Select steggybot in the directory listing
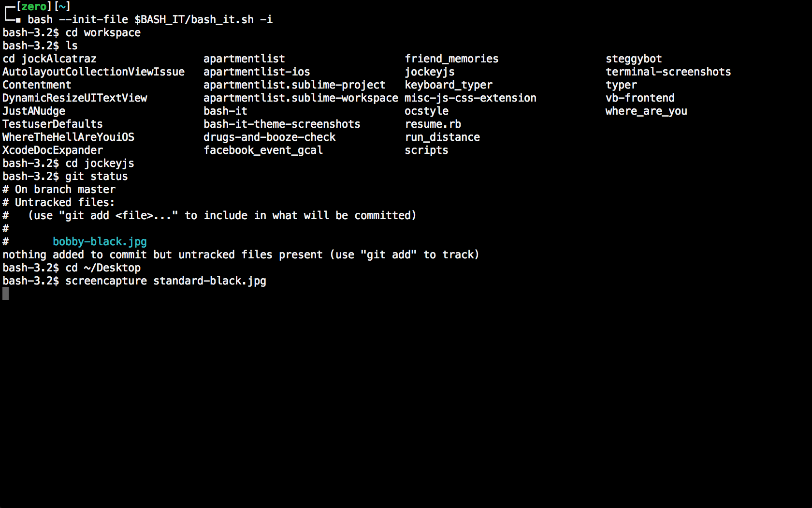812x508 pixels. [634, 59]
